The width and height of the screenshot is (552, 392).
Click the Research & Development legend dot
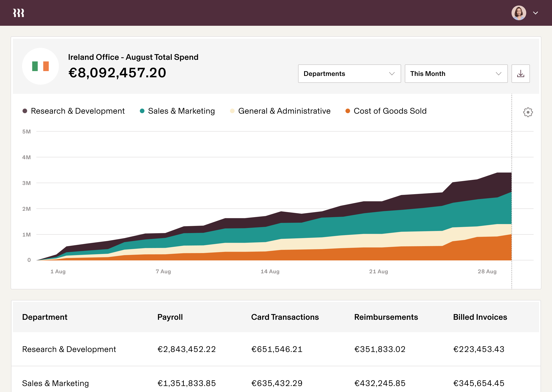tap(25, 111)
